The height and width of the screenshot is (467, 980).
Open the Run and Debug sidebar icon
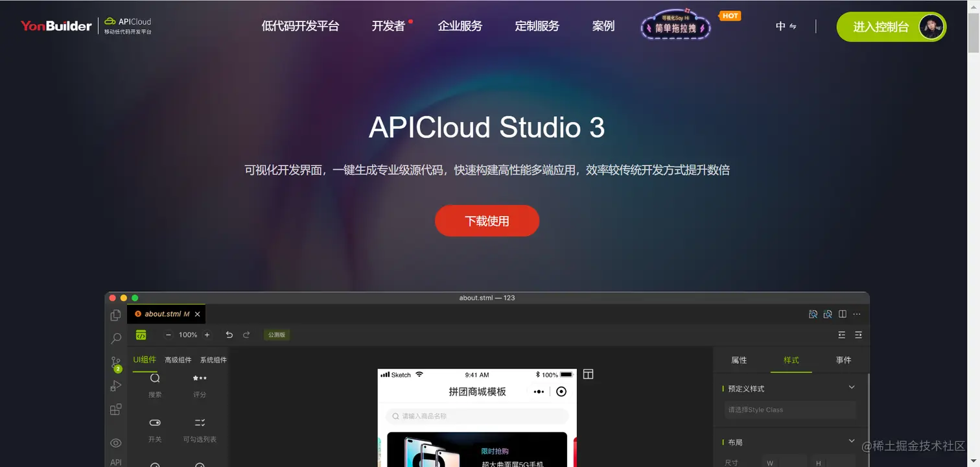(115, 385)
